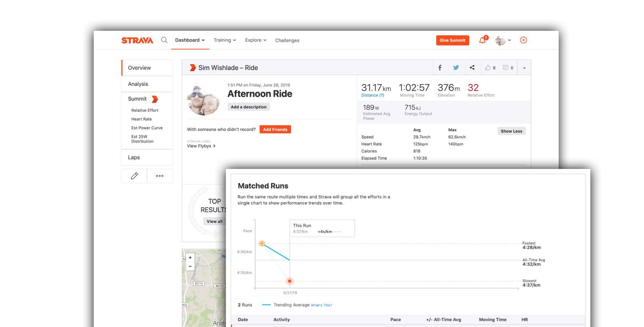644x327 pixels.
Task: Click the pencil edit activity icon
Action: tap(134, 176)
